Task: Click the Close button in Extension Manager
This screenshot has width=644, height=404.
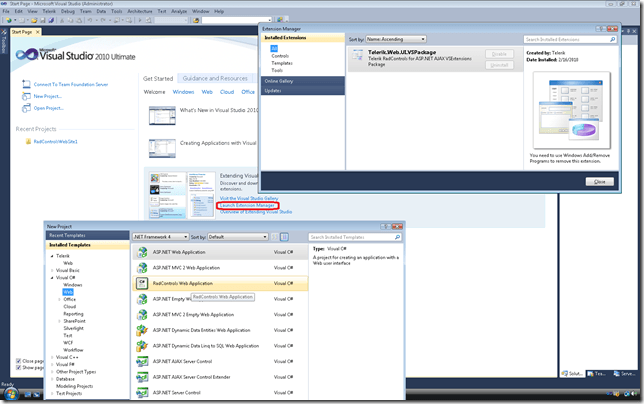Action: (x=599, y=181)
